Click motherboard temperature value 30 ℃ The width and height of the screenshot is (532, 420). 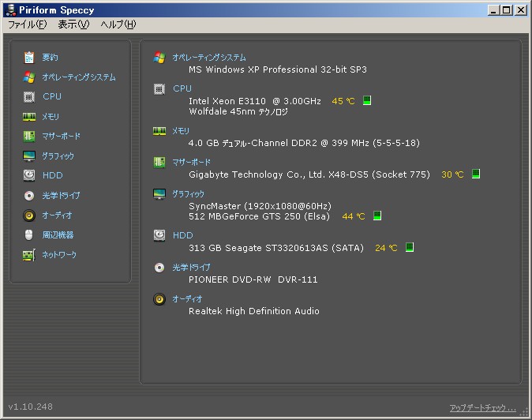(452, 174)
